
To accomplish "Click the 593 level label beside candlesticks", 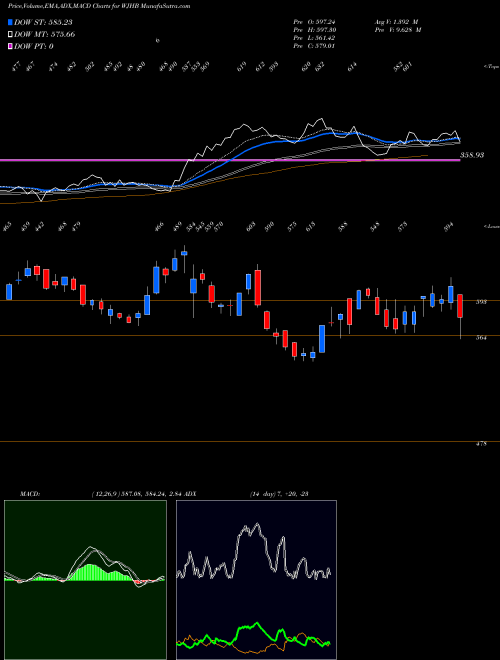I will click(481, 302).
